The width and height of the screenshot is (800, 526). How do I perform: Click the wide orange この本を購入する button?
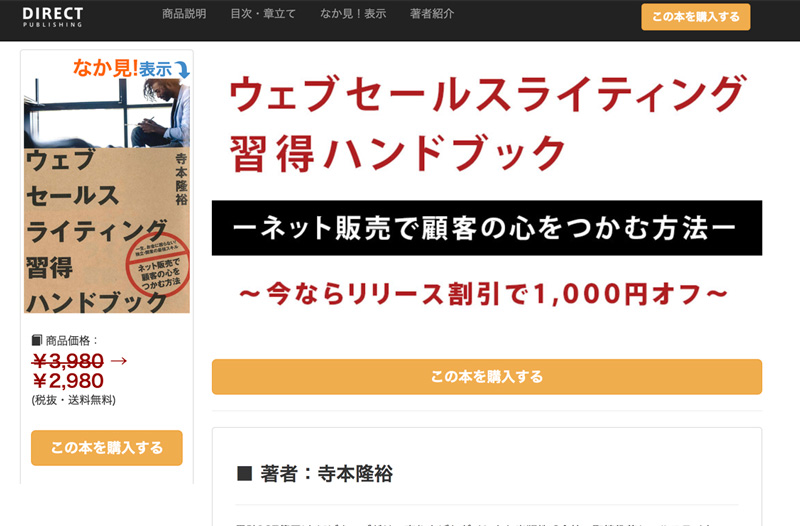pyautogui.click(x=487, y=377)
